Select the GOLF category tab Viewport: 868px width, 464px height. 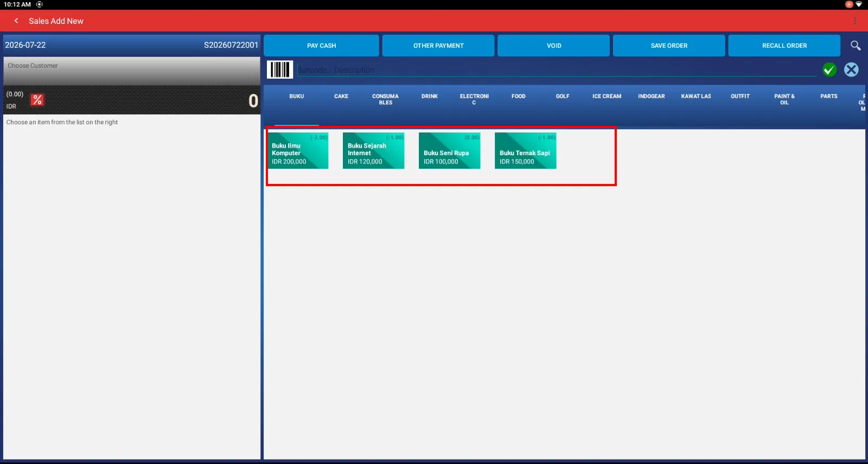563,96
